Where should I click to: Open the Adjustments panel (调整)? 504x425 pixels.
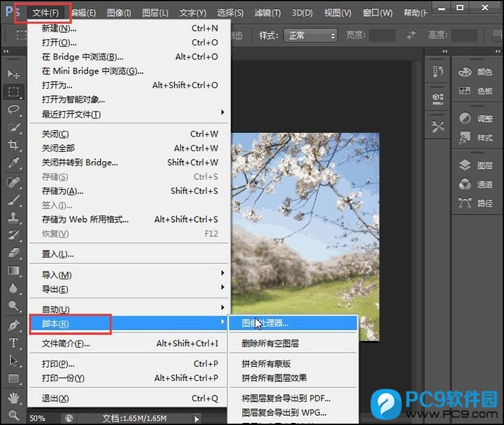click(x=476, y=118)
